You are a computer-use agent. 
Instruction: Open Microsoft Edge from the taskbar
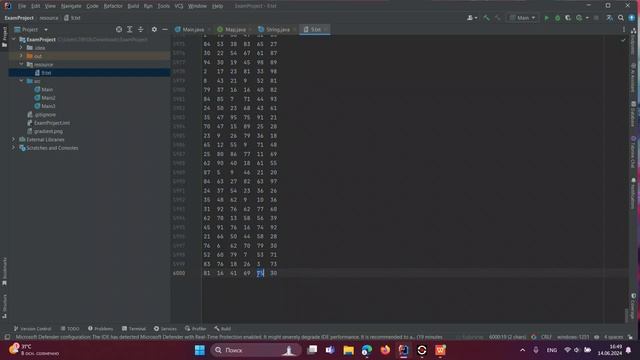pos(367,350)
